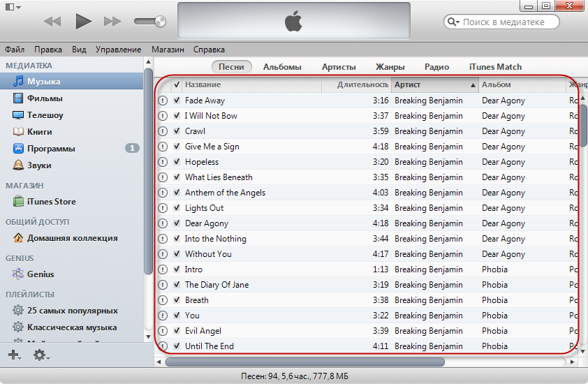Open the Телешоу library section
This screenshot has width=588, height=384.
pos(45,115)
